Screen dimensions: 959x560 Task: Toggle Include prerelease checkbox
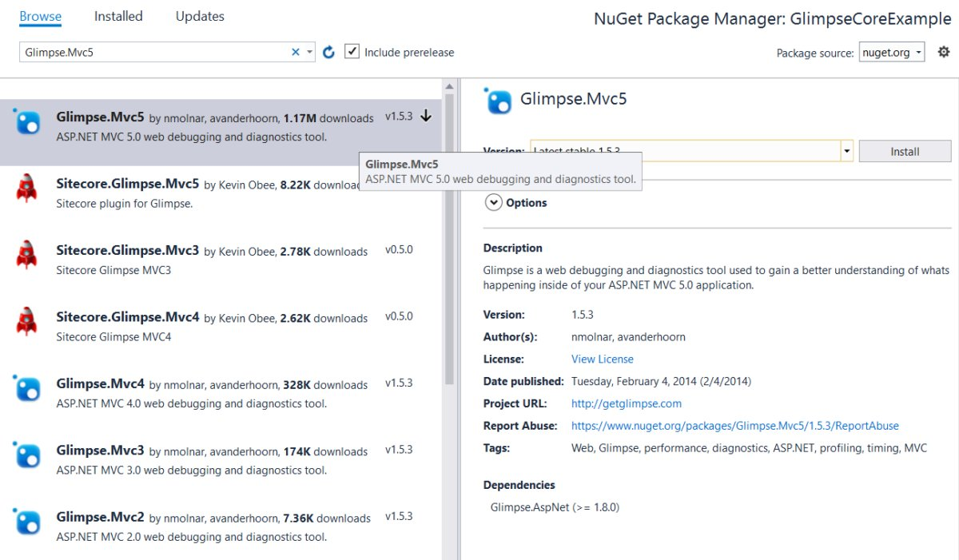tap(352, 51)
